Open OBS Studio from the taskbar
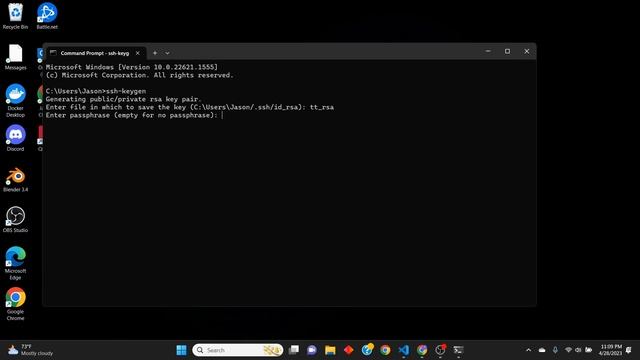 point(440,350)
